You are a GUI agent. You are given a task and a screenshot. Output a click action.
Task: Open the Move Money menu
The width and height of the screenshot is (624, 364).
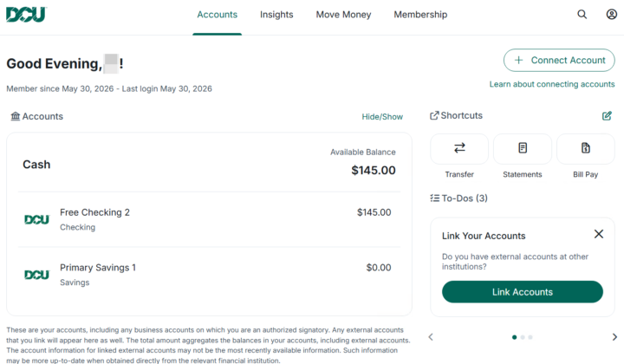click(343, 15)
